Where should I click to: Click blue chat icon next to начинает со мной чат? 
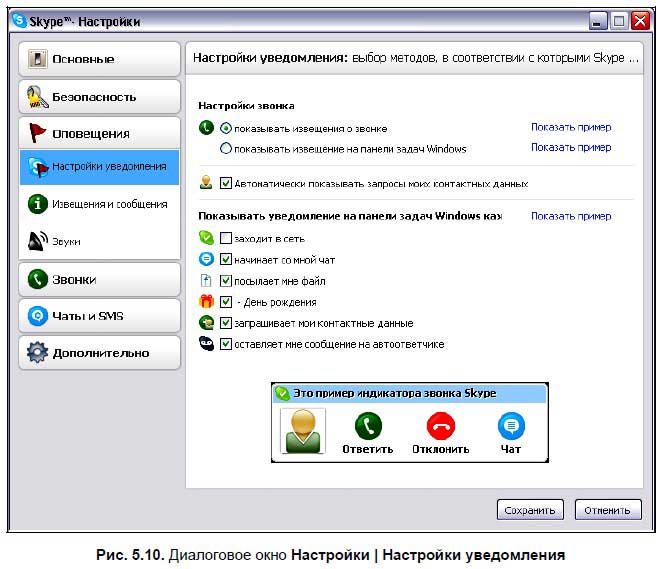tap(206, 259)
